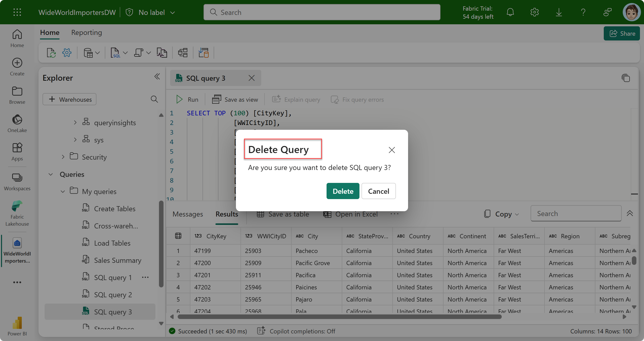Click the add Warehouses button

69,99
